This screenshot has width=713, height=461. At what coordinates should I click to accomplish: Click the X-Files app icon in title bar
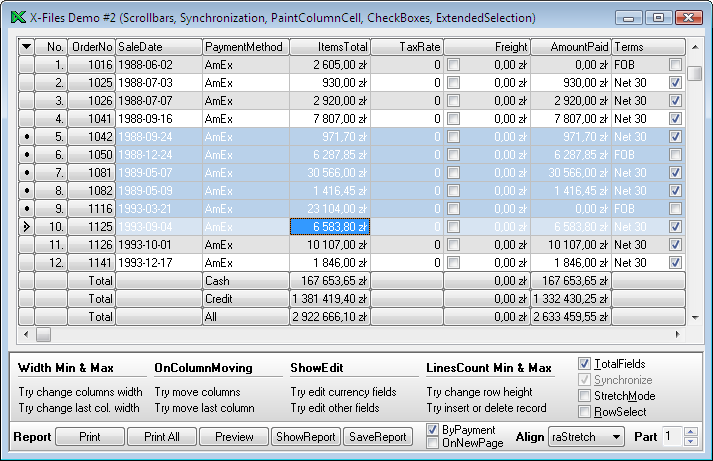pos(17,18)
